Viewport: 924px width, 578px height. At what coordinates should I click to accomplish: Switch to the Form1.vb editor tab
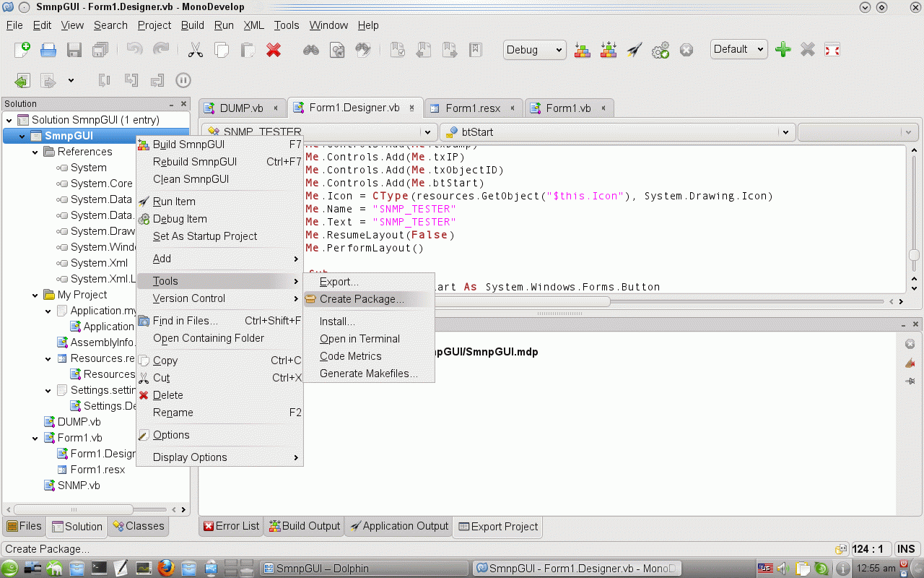[x=568, y=108]
